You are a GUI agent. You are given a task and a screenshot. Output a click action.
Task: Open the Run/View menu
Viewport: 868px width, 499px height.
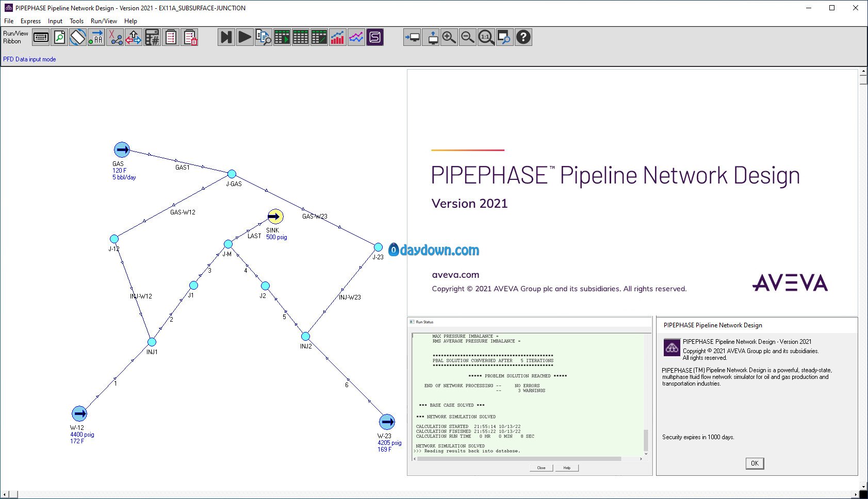pyautogui.click(x=104, y=21)
